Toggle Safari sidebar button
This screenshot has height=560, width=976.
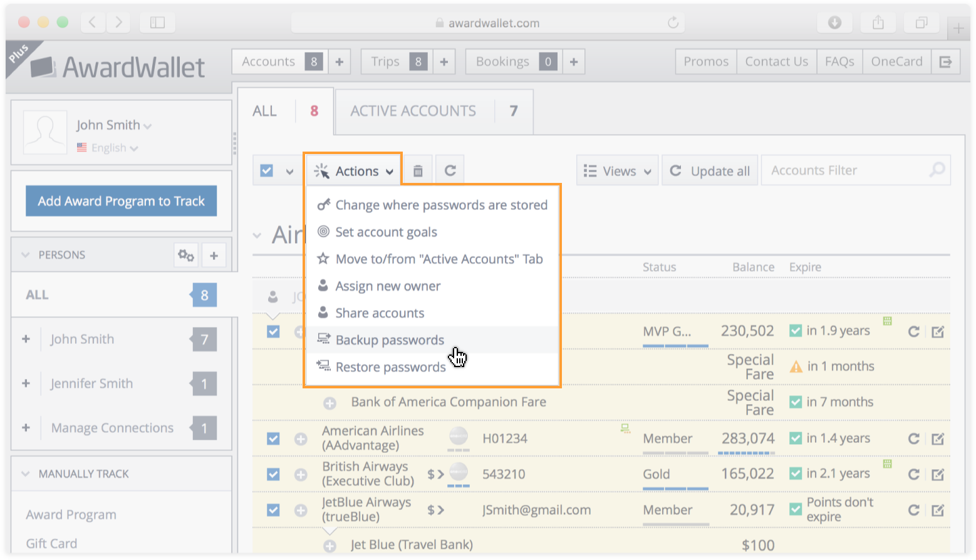point(157,23)
